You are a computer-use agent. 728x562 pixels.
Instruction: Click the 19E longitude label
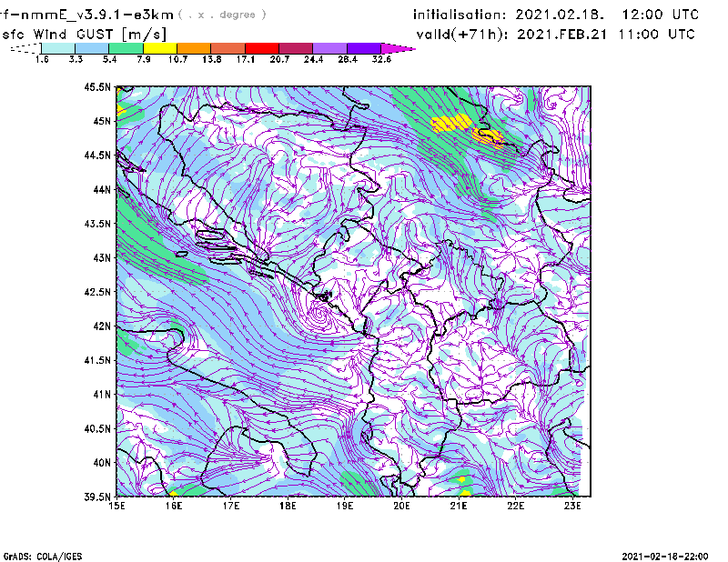[x=345, y=506]
